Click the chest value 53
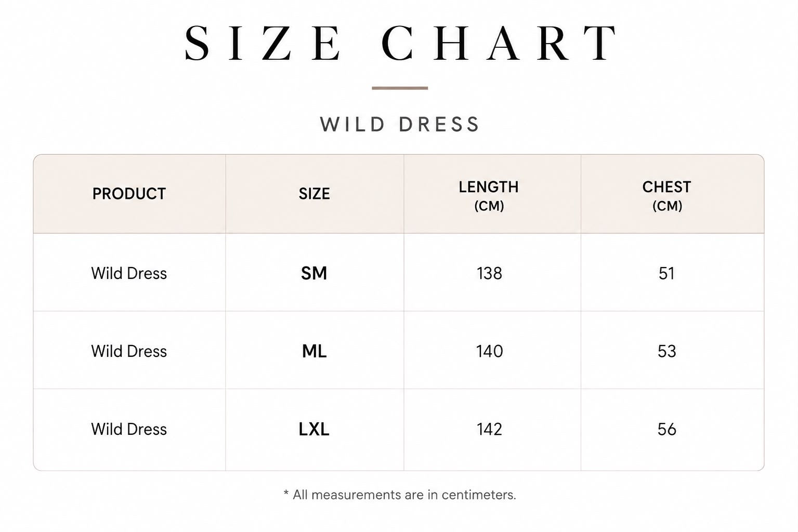The width and height of the screenshot is (798, 532). 666,351
